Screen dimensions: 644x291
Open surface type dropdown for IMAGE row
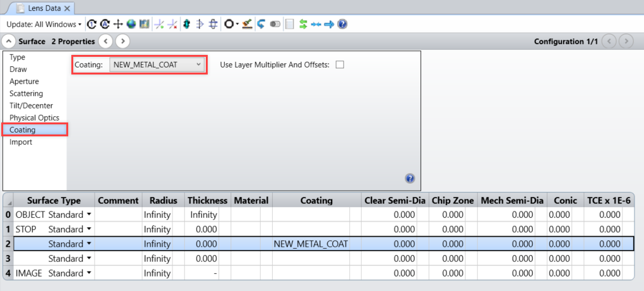tap(89, 273)
